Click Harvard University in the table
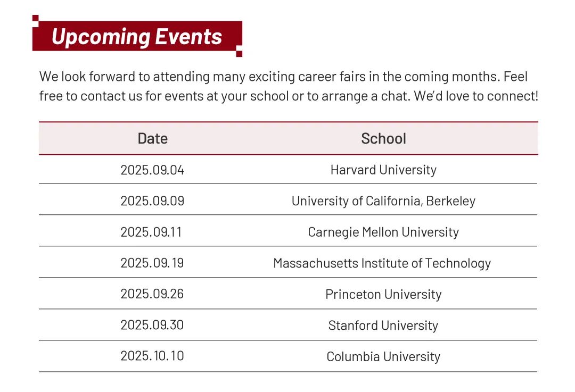Viewport: 575px width, 392px height. (x=383, y=170)
